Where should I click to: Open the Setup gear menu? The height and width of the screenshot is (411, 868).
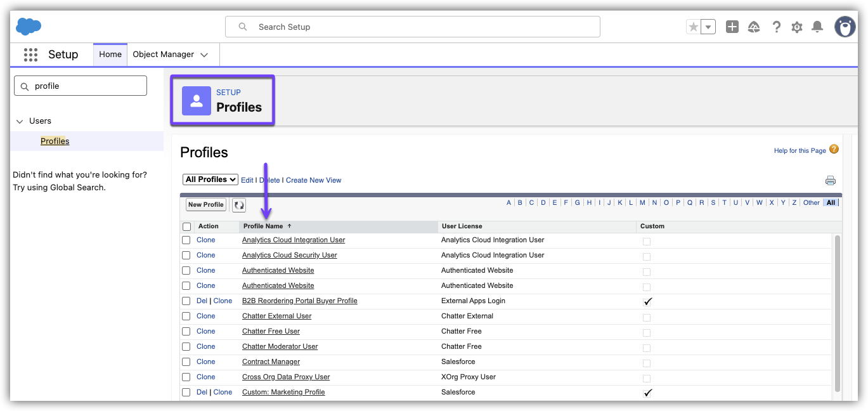pyautogui.click(x=797, y=27)
